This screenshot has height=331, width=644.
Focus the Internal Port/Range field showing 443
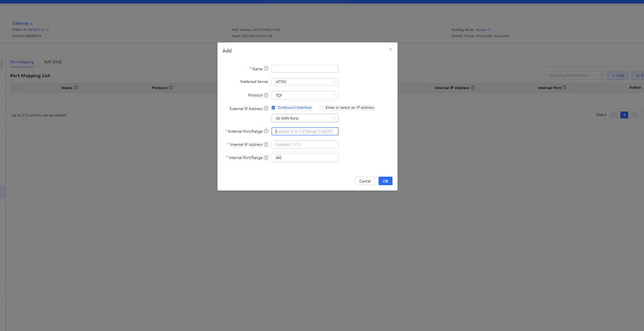tap(305, 158)
